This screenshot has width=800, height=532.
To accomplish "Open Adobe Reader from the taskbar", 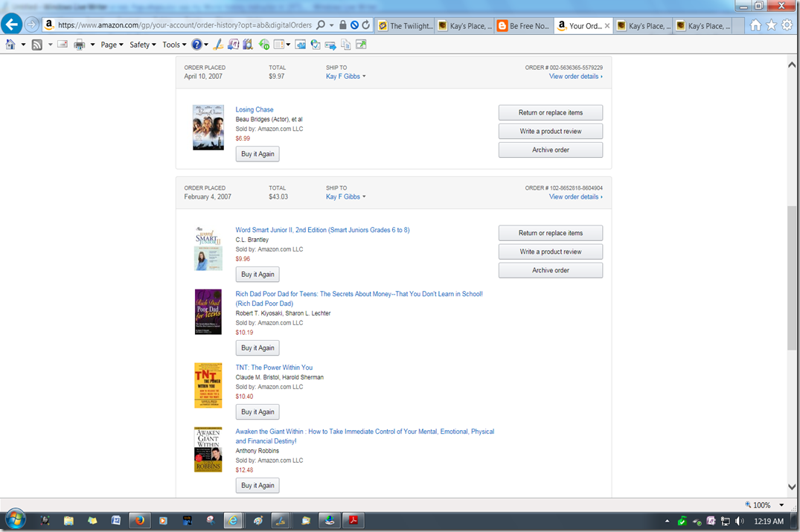I will coord(353,521).
